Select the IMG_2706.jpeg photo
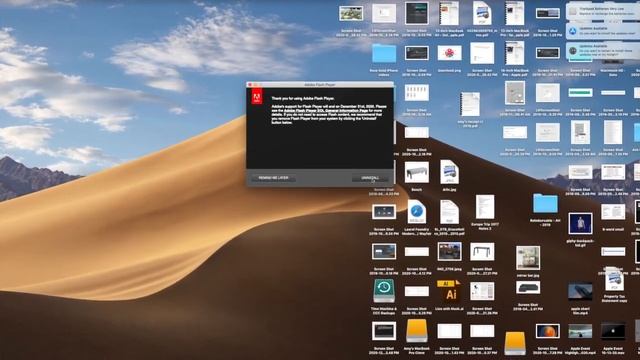 [449, 251]
